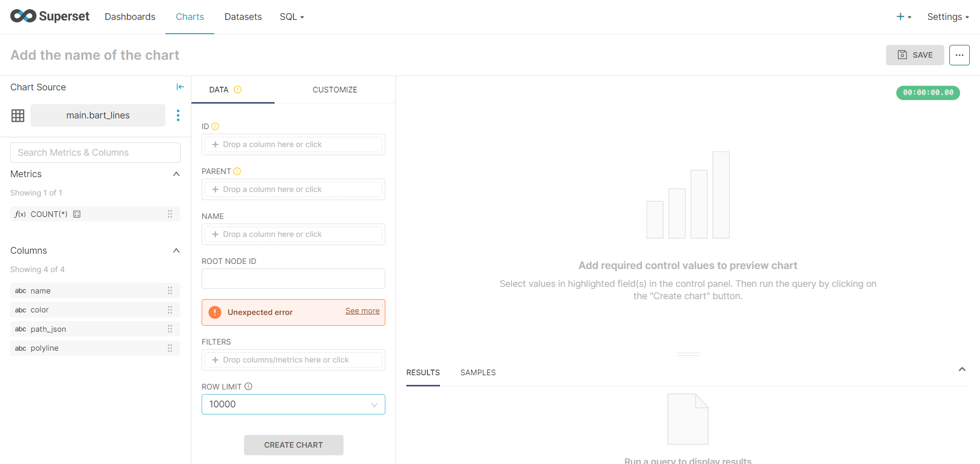The height and width of the screenshot is (464, 980).
Task: Collapse the Metrics section
Action: pyautogui.click(x=177, y=174)
